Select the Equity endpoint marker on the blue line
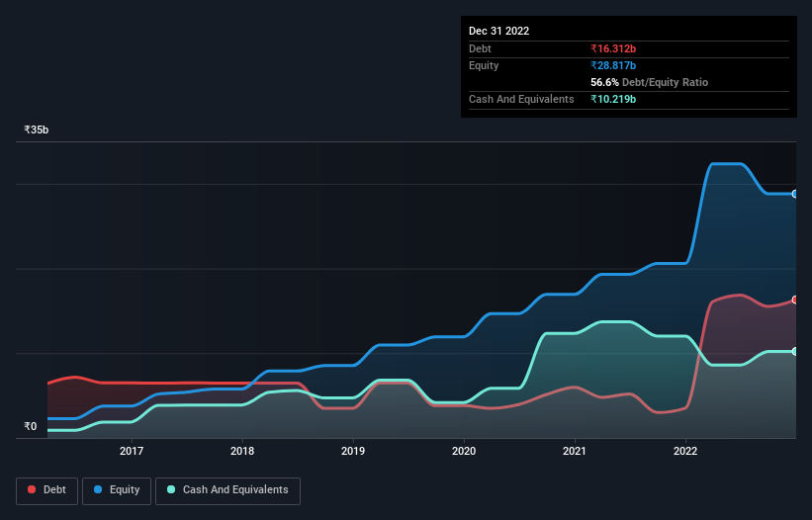 click(795, 194)
